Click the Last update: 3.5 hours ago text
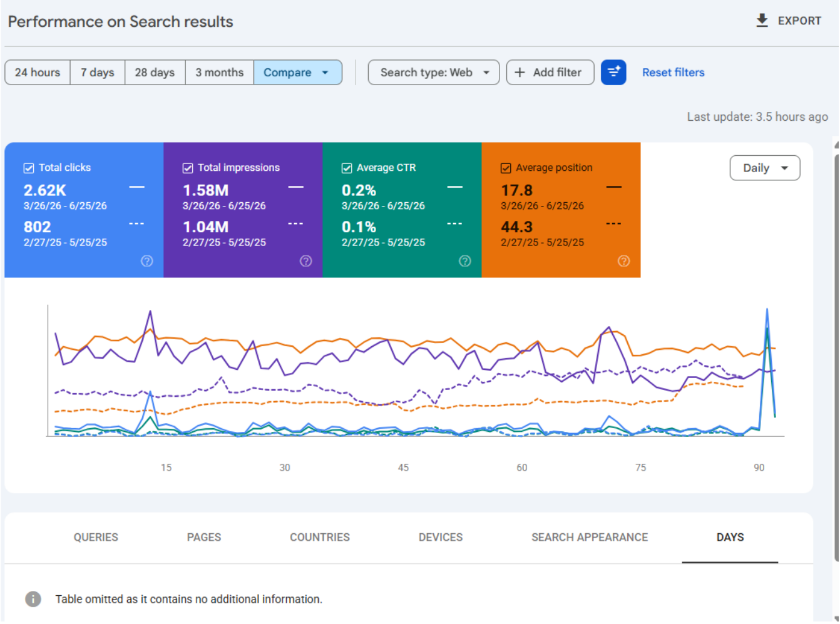This screenshot has height=624, width=840. tap(757, 117)
